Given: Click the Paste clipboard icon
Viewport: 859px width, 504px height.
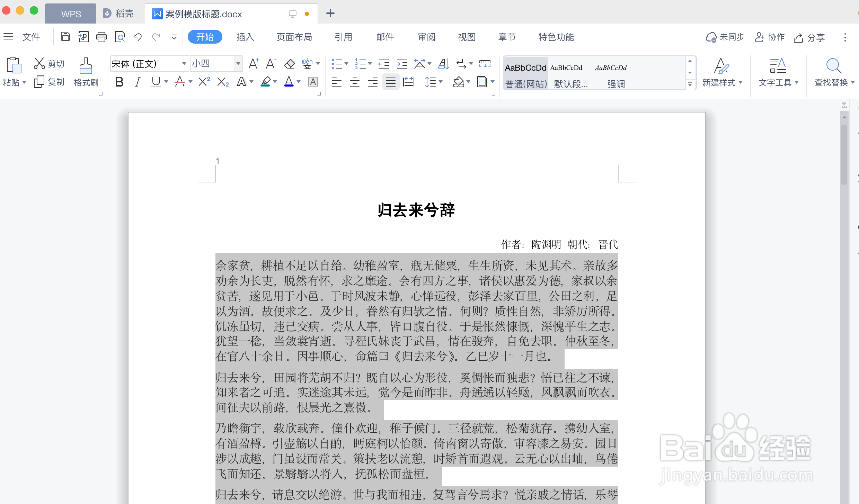Looking at the screenshot, I should click(x=14, y=65).
